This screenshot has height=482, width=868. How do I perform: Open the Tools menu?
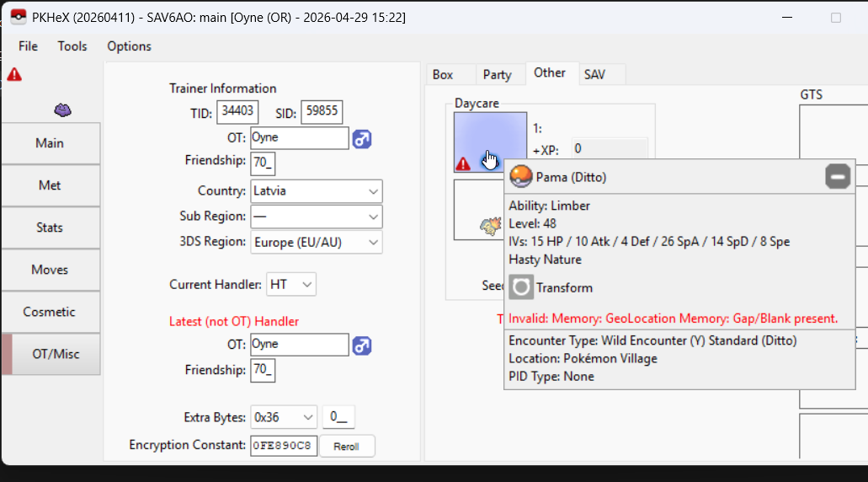point(72,46)
